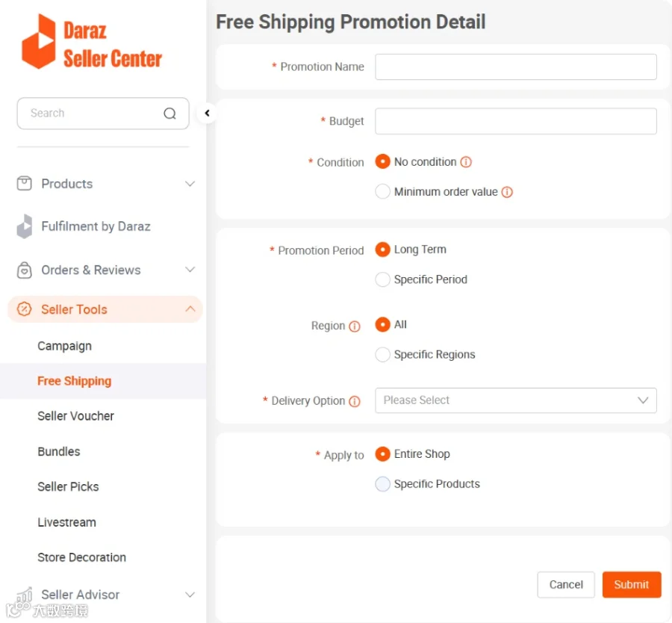Click the Region info icon
This screenshot has width=672, height=623.
pyautogui.click(x=355, y=326)
